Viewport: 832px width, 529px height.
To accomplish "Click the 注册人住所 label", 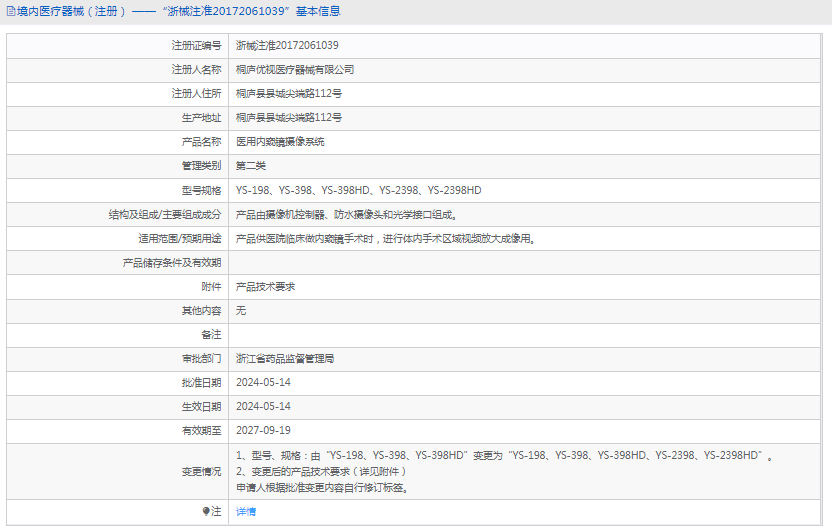I will 196,93.
